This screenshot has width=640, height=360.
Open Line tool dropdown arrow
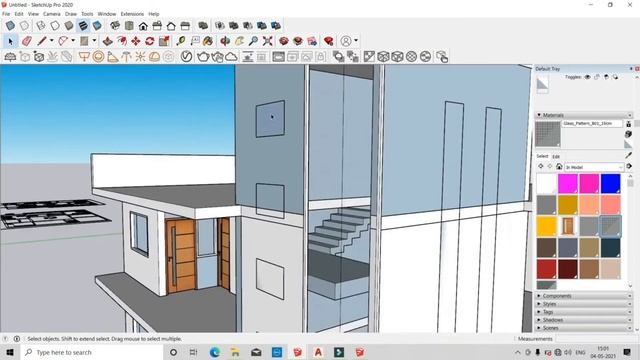[x=51, y=40]
